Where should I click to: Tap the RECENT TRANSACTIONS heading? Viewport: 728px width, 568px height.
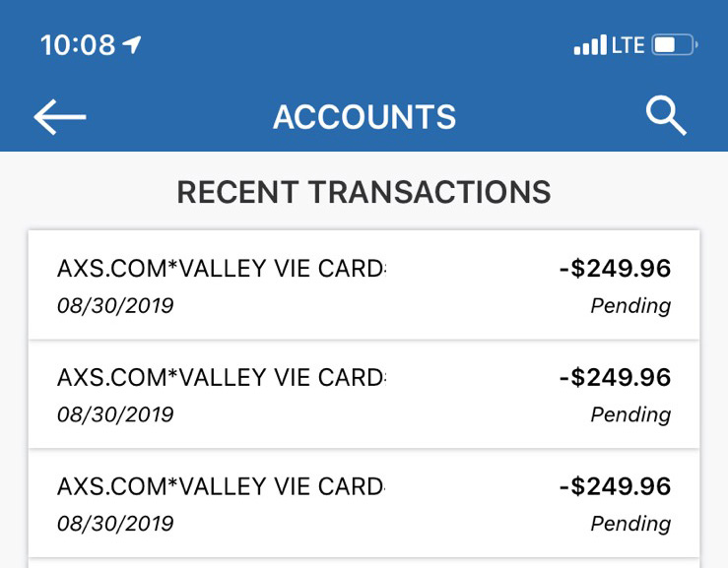click(364, 192)
